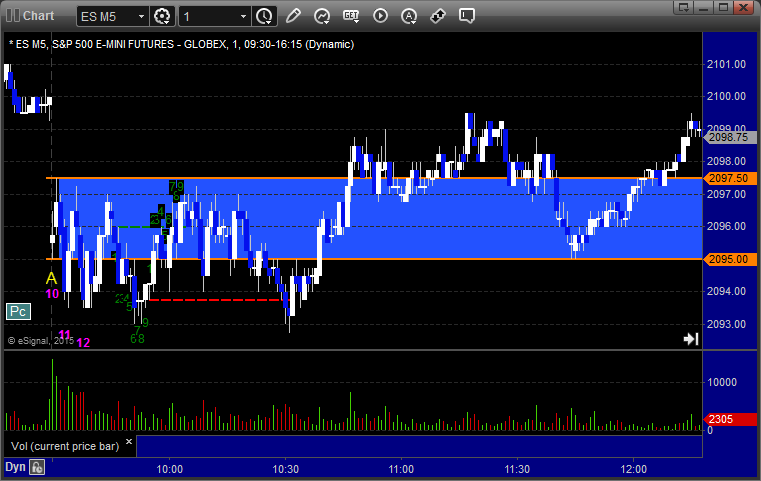Screen dimensions: 761x481
Task: Click the magenta 11 marker
Action: point(65,334)
